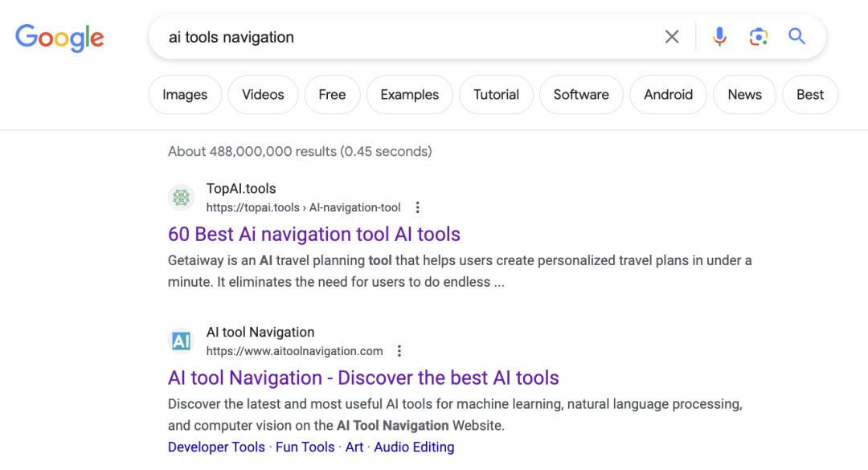Apply the Free filter chip
This screenshot has height=470, width=868.
tap(332, 95)
